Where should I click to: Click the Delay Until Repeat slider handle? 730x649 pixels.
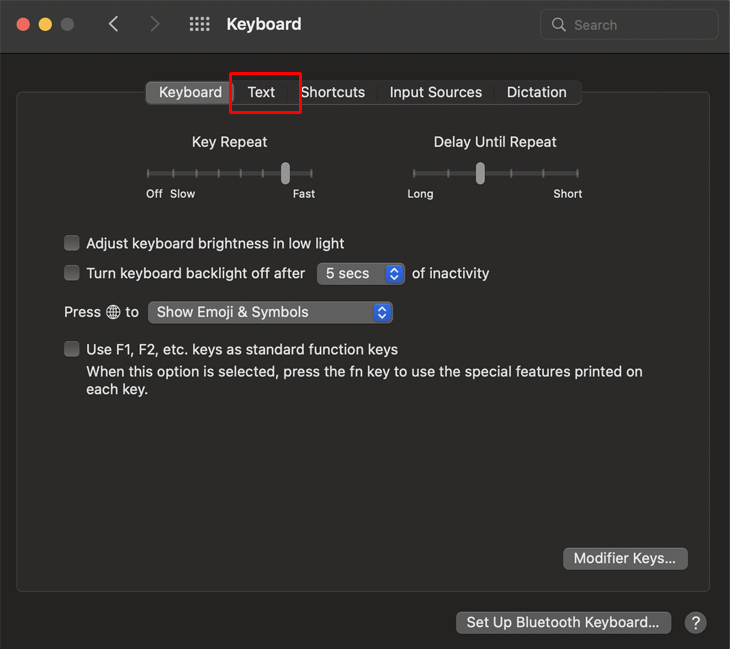coord(480,173)
